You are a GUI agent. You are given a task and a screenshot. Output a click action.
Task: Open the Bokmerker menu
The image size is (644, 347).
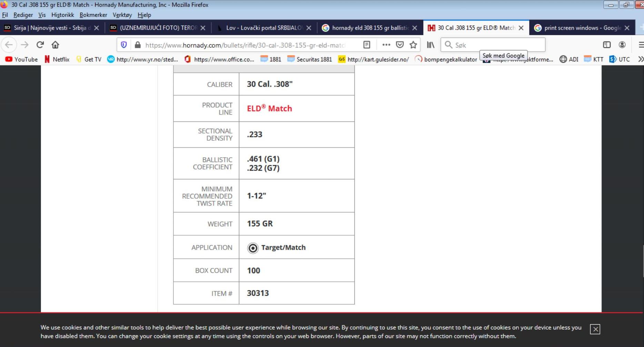(93, 15)
